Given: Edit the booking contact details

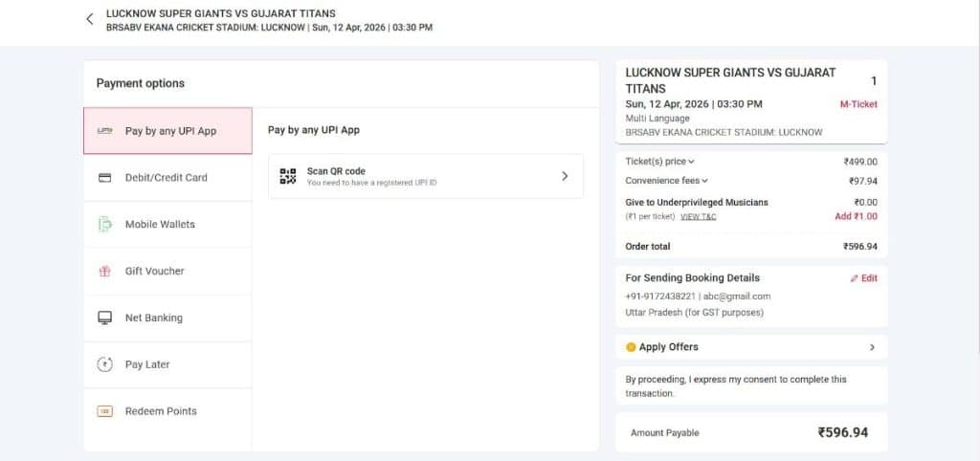Looking at the screenshot, I should click(x=863, y=278).
